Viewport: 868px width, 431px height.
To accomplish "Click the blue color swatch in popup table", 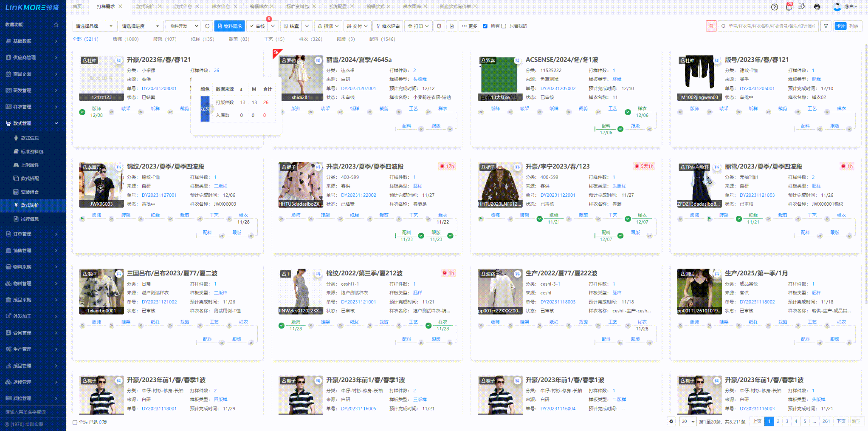I will click(x=205, y=109).
